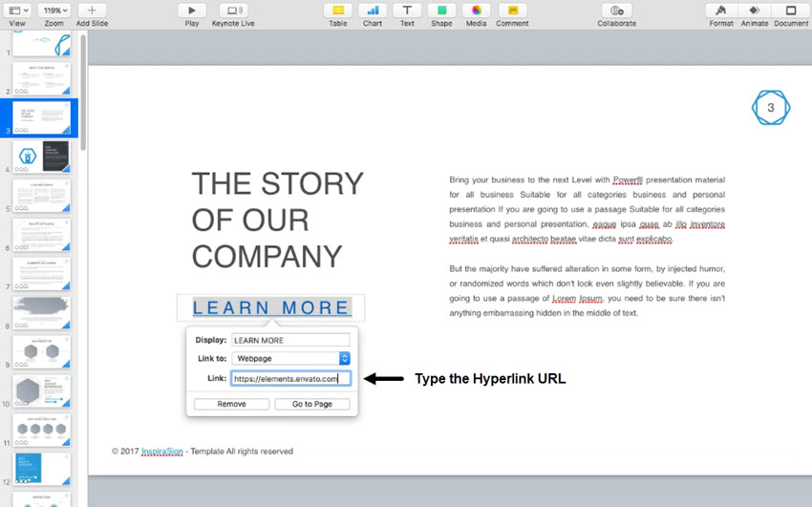The image size is (812, 507).
Task: Click the Collaborate icon
Action: tap(616, 10)
